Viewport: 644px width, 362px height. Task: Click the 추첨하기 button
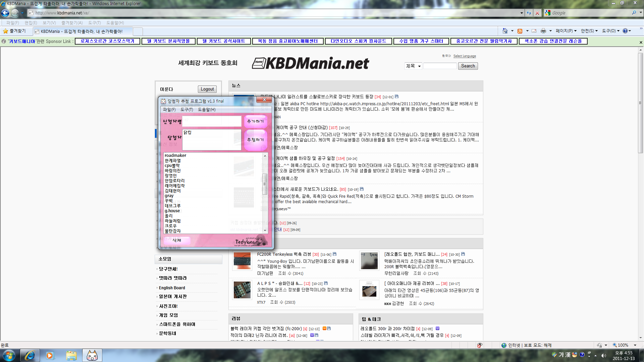pos(256,140)
